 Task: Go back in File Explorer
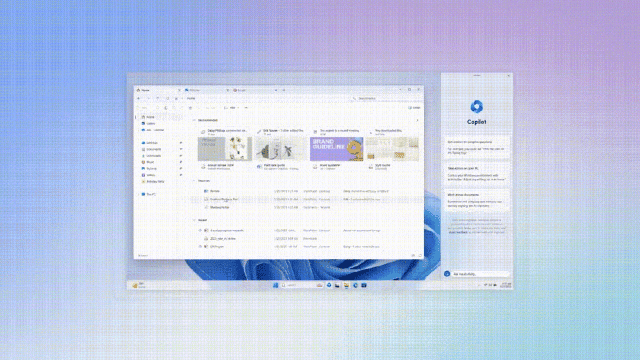click(x=138, y=98)
